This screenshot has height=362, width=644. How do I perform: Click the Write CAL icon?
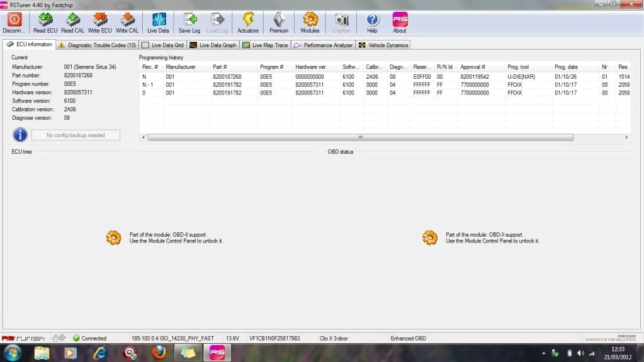[127, 20]
